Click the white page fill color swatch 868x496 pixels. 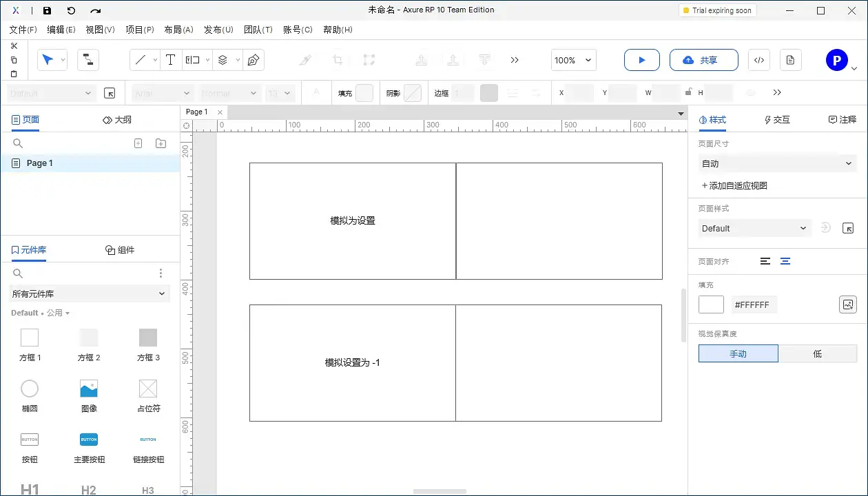711,304
